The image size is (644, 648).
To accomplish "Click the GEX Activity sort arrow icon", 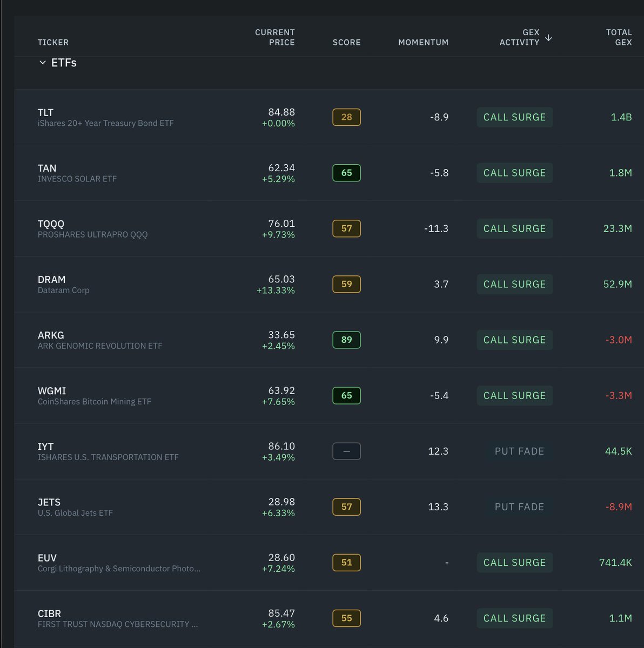I will [548, 38].
